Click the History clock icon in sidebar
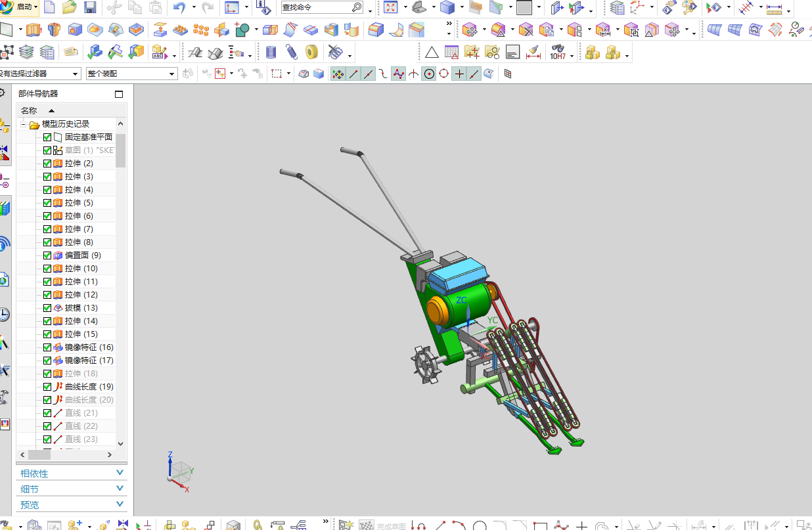The height and width of the screenshot is (530, 812). pos(5,314)
